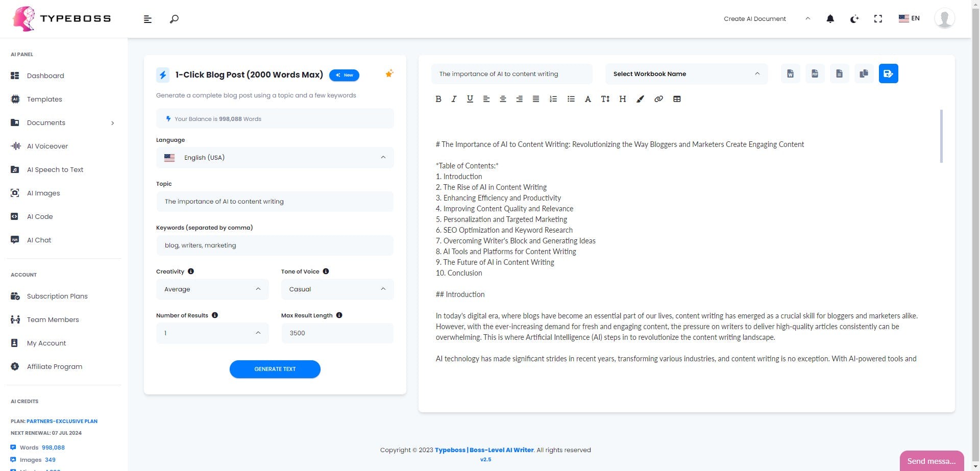This screenshot has width=980, height=471.
Task: Open the EN language selector
Action: [x=909, y=18]
